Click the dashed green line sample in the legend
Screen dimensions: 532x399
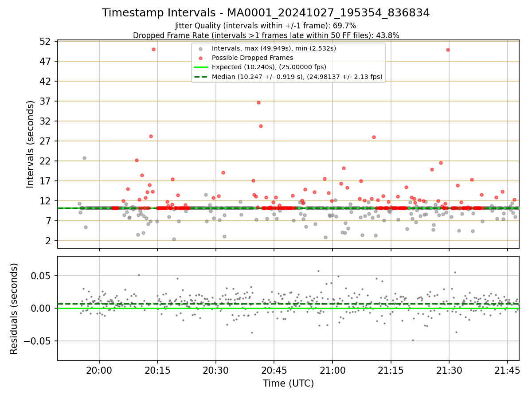[x=201, y=77]
